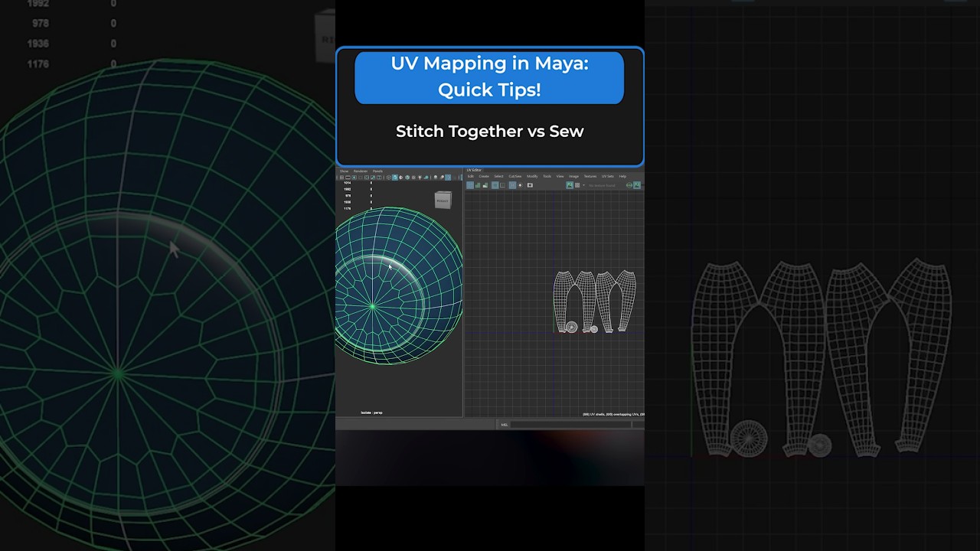Expand the texture dropdown arrow beside checker icon
980x551 pixels.
[x=583, y=185]
